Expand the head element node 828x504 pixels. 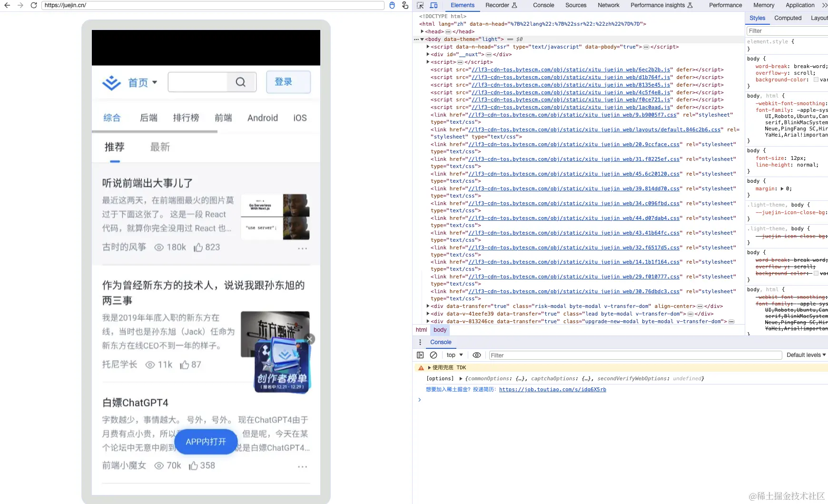(x=422, y=31)
